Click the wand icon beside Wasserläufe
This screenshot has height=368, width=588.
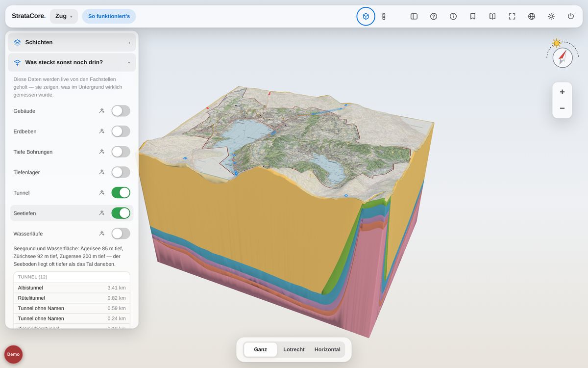click(101, 234)
